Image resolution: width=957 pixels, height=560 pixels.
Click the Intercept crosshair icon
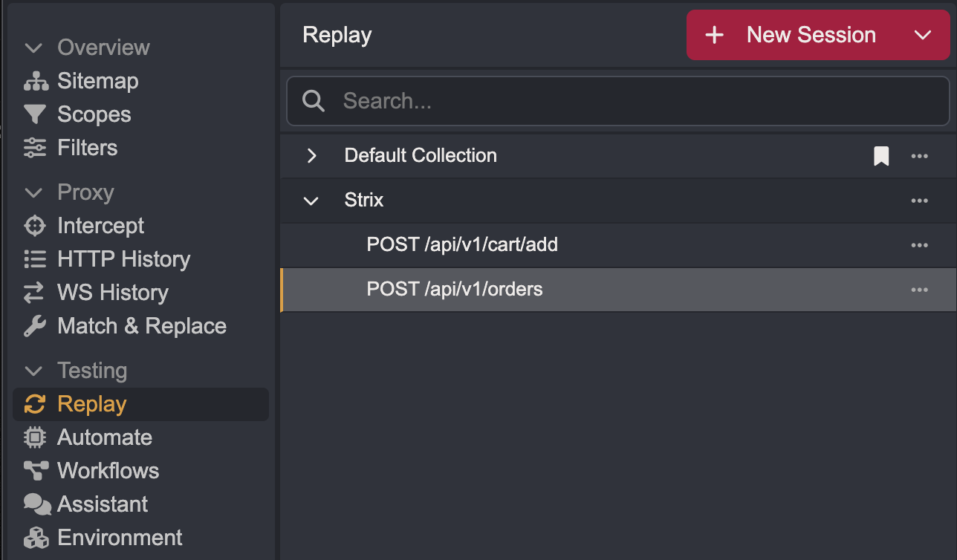point(35,226)
